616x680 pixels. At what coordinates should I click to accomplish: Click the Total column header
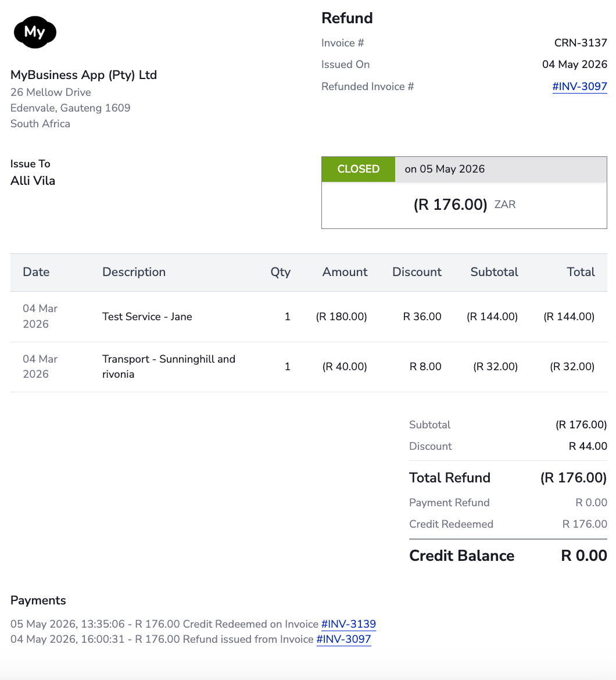[x=581, y=272]
